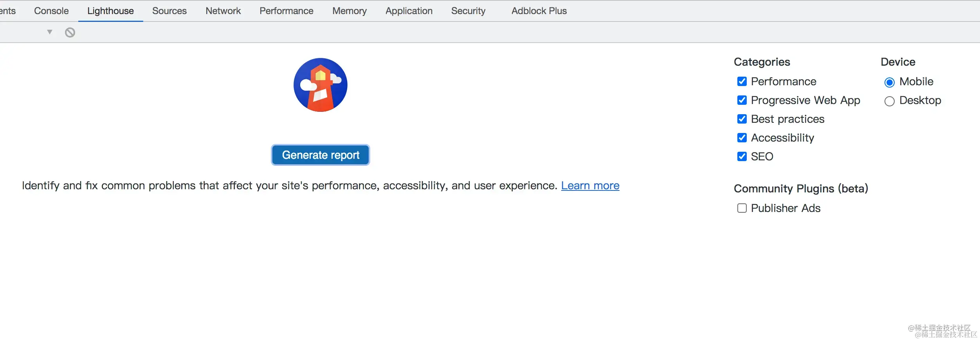
Task: Disable the Best practices checkbox
Action: tap(742, 119)
